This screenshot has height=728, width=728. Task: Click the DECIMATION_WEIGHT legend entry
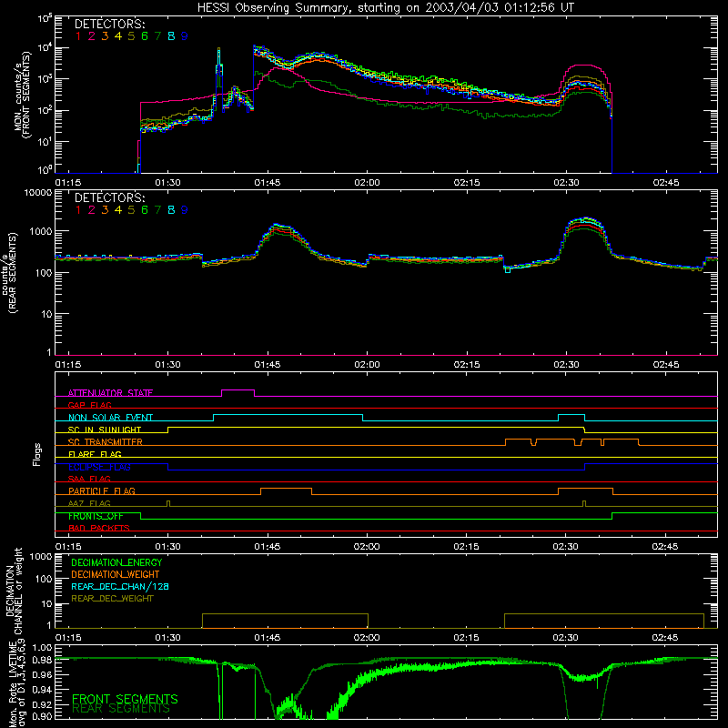coord(116,575)
